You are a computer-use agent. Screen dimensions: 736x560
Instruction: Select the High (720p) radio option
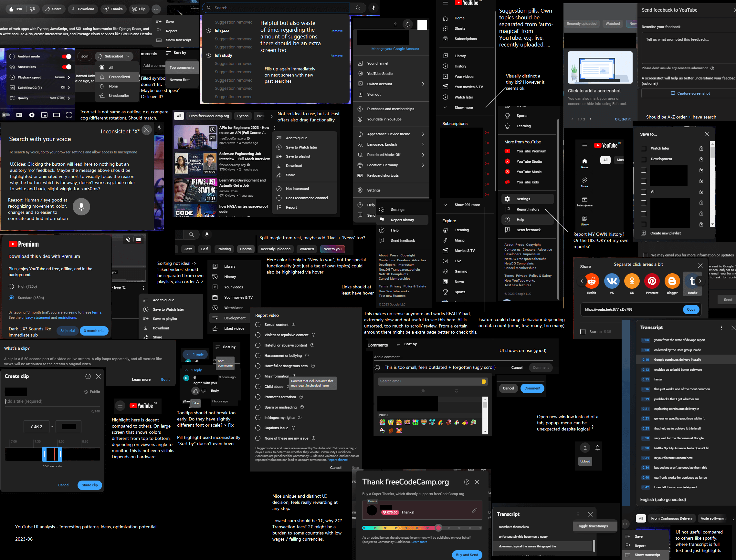click(x=11, y=286)
